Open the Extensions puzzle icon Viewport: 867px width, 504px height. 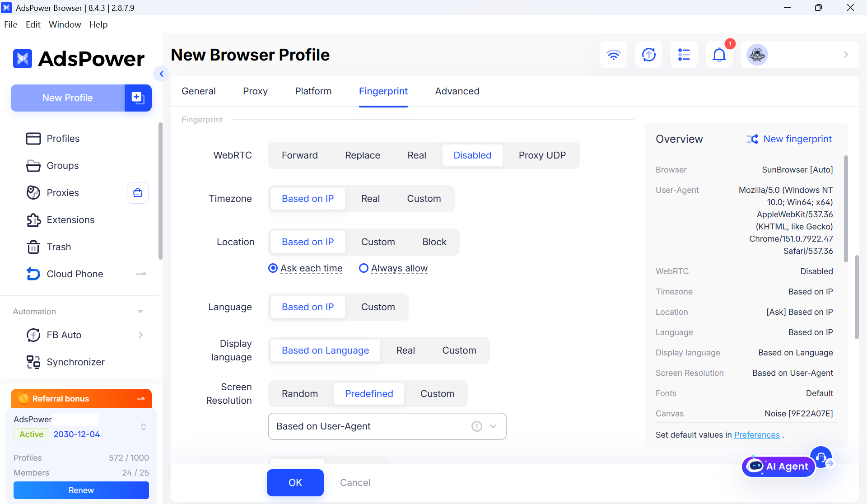33,220
